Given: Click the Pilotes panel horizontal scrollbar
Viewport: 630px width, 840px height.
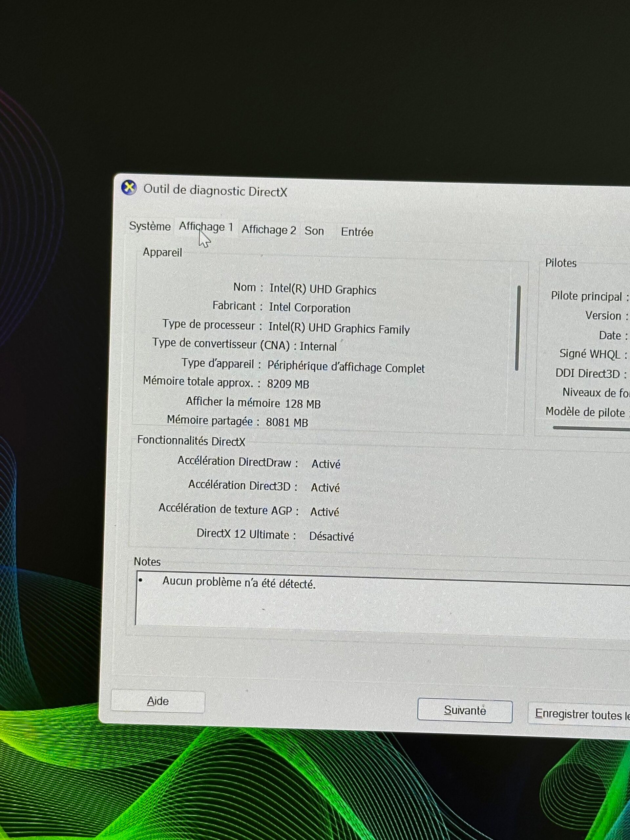Looking at the screenshot, I should tap(591, 428).
